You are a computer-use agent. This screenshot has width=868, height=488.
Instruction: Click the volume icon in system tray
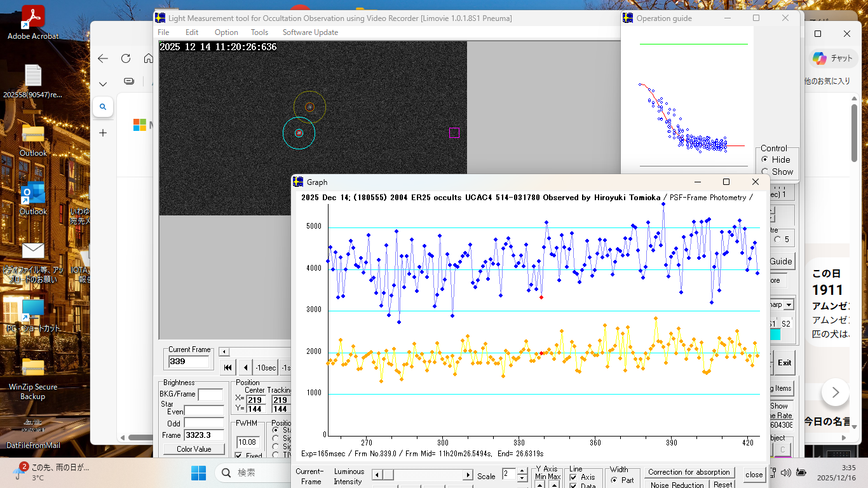tap(785, 472)
